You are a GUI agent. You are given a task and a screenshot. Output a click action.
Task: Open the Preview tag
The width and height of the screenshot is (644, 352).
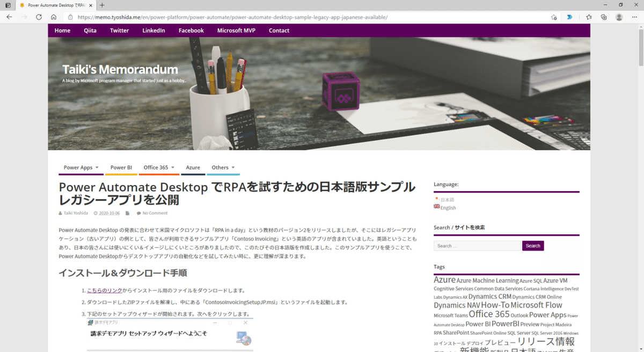tap(529, 324)
